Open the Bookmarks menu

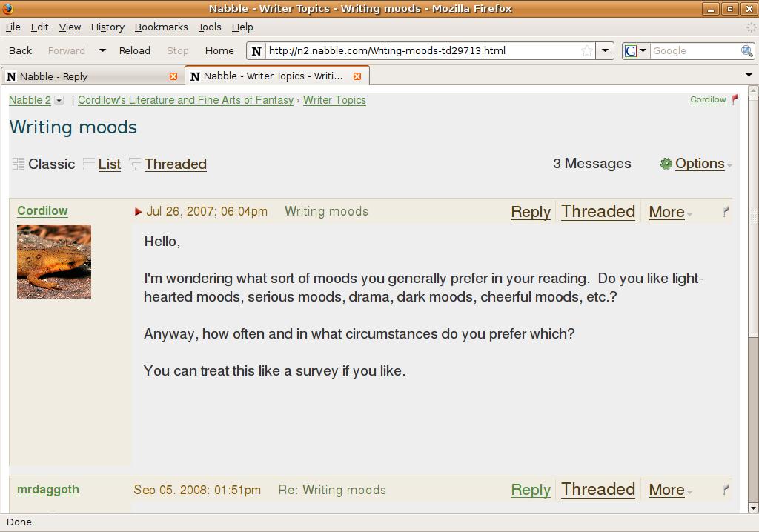161,27
